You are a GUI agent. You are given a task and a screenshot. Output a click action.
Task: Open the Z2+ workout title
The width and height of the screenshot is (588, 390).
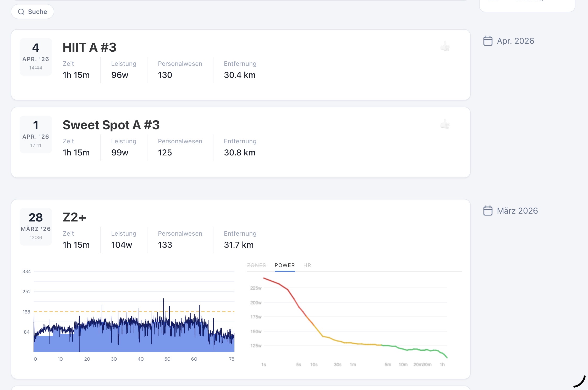click(74, 217)
